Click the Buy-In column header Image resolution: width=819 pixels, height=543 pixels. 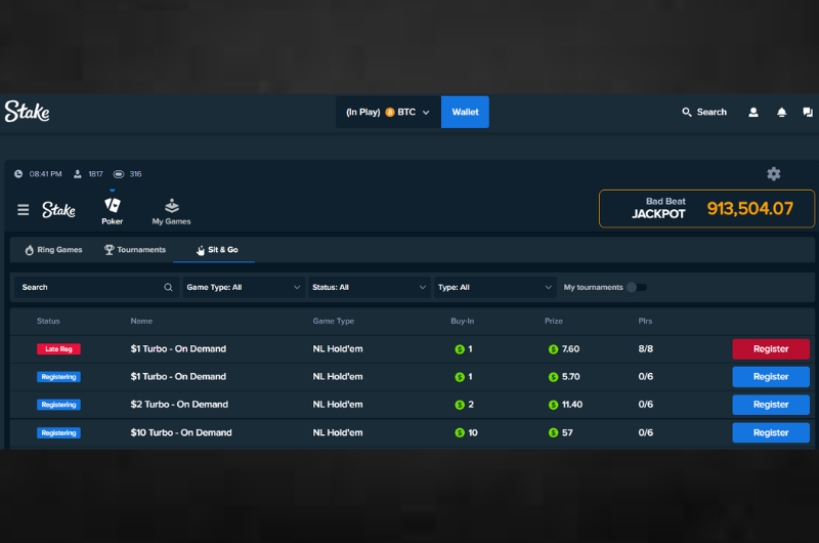click(x=462, y=321)
